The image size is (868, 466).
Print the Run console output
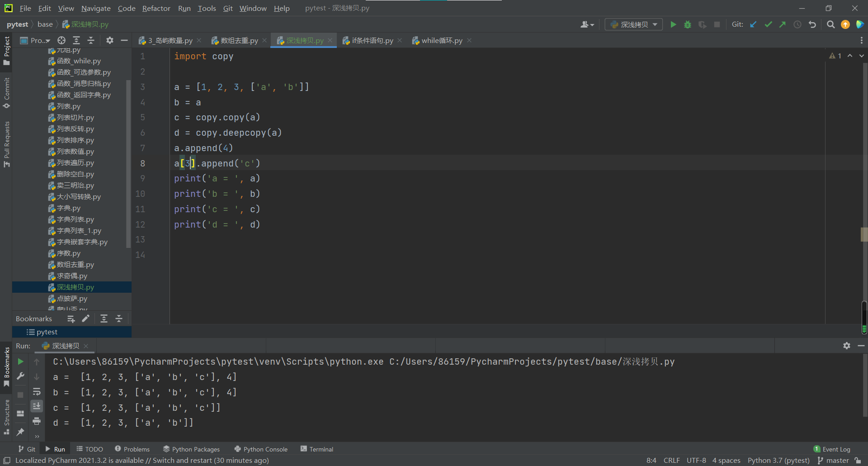point(37,421)
